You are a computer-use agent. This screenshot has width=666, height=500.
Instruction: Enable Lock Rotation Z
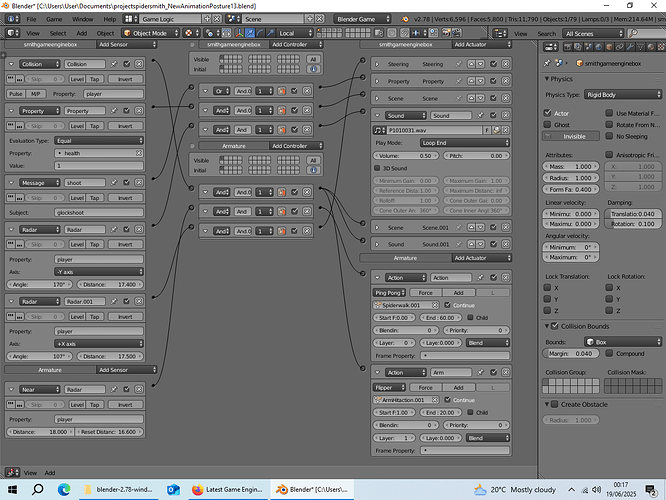point(609,311)
